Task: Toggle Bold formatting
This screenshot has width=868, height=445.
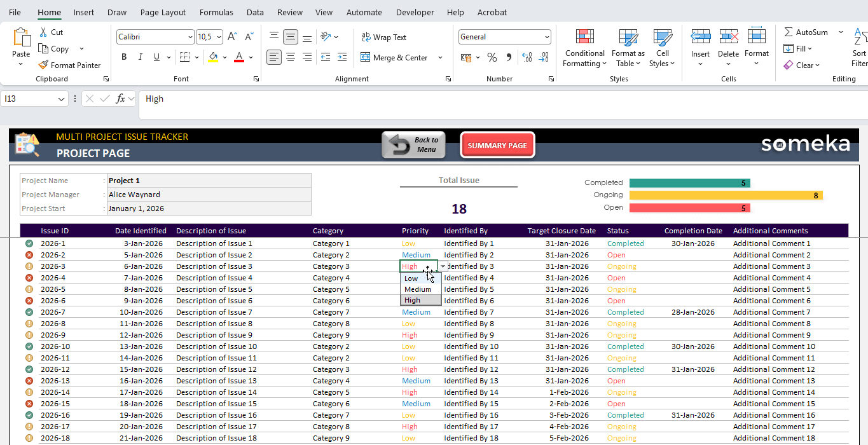Action: coord(124,57)
